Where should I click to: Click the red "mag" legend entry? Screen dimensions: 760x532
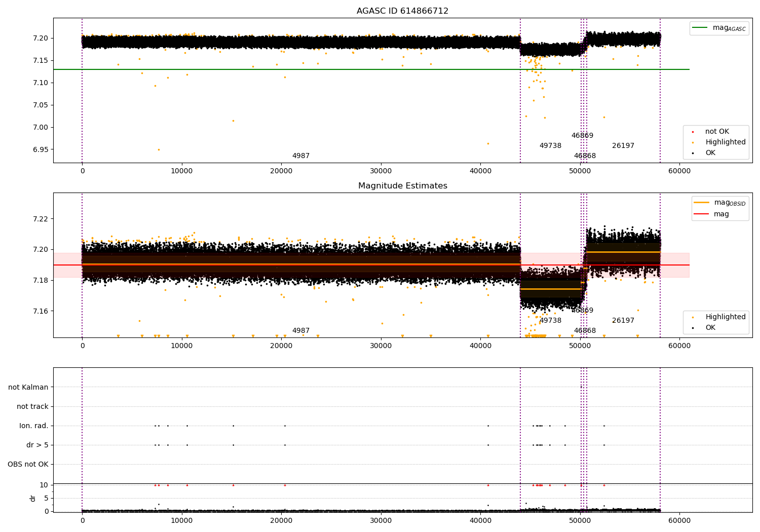tap(711, 214)
